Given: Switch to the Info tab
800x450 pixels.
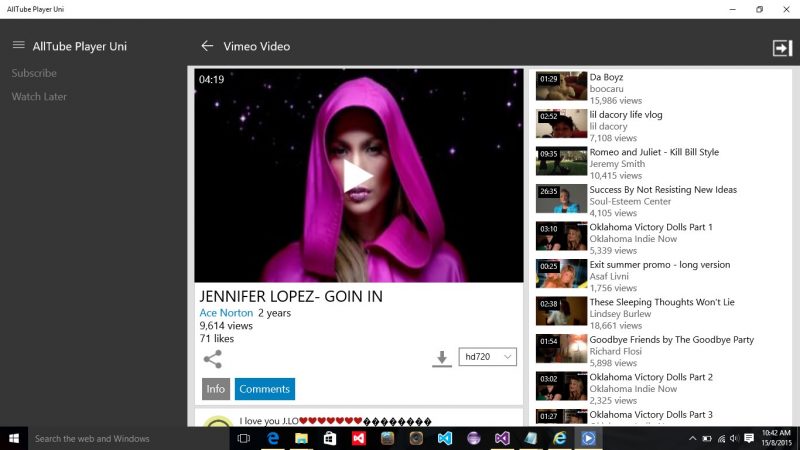Looking at the screenshot, I should pyautogui.click(x=216, y=389).
